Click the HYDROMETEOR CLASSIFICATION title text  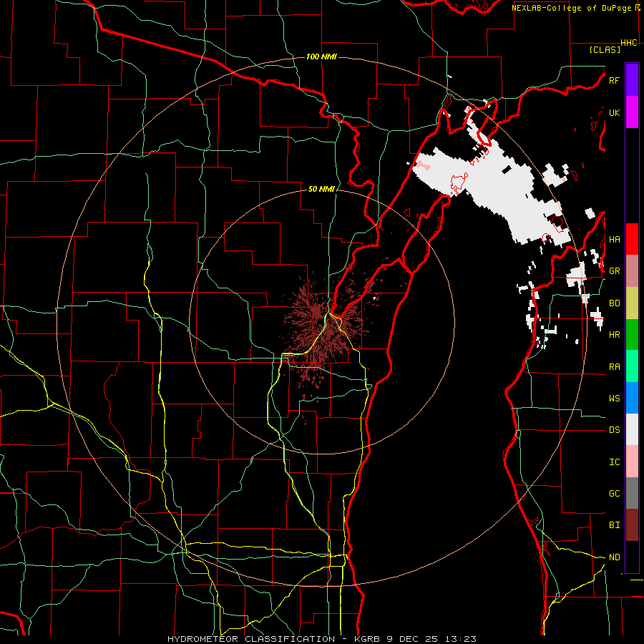(251, 639)
